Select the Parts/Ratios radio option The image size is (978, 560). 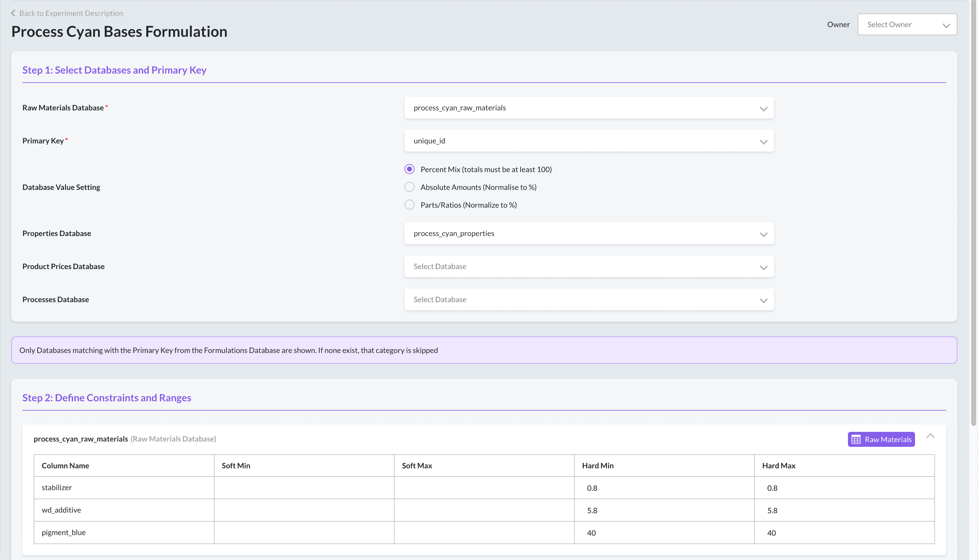coord(409,205)
